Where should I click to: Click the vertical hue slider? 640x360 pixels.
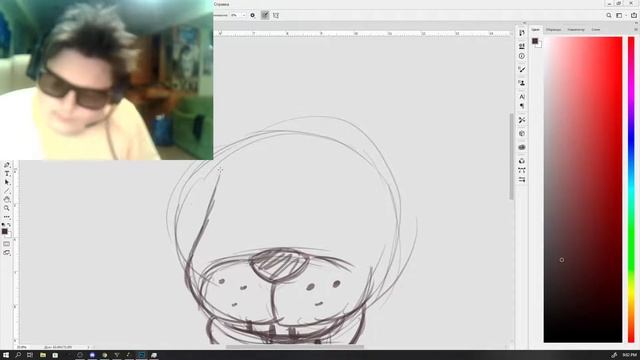631,189
